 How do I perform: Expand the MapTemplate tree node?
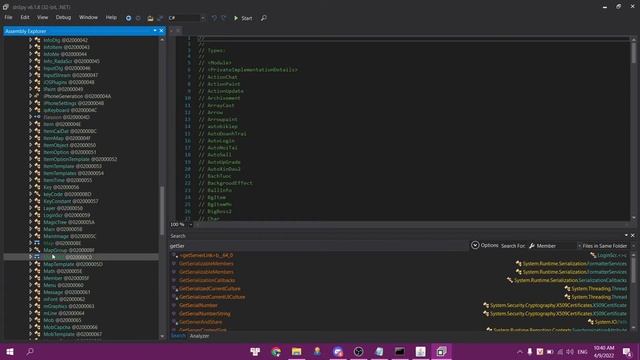coord(30,264)
